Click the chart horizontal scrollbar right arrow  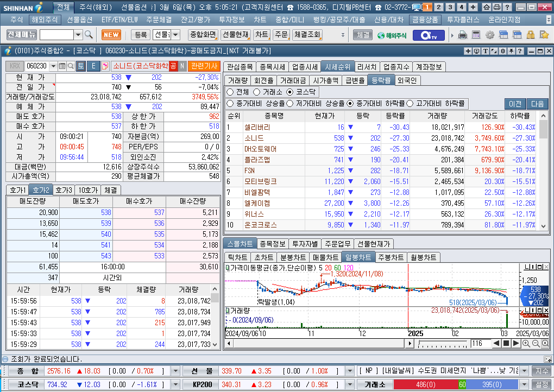pyautogui.click(x=410, y=343)
